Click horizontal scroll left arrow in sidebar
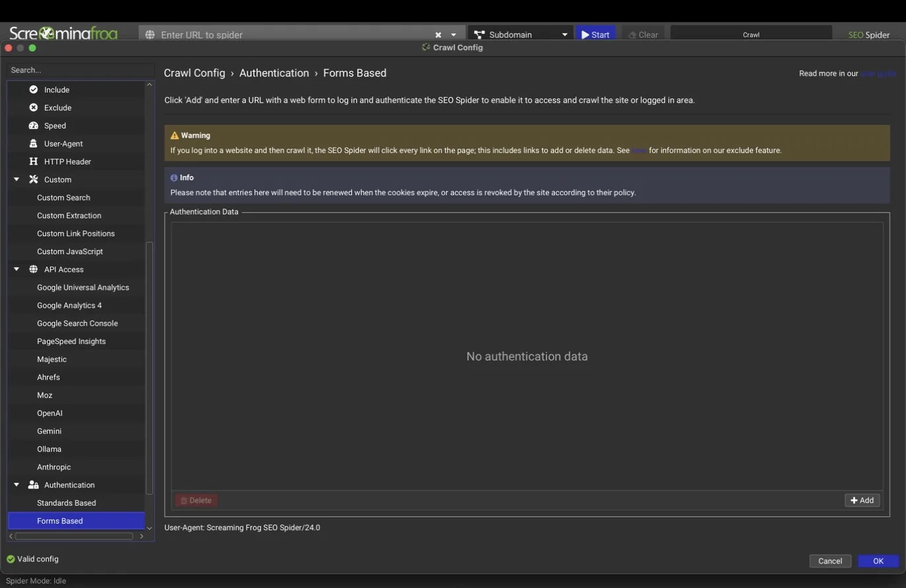Viewport: 906px width, 588px height. click(11, 536)
